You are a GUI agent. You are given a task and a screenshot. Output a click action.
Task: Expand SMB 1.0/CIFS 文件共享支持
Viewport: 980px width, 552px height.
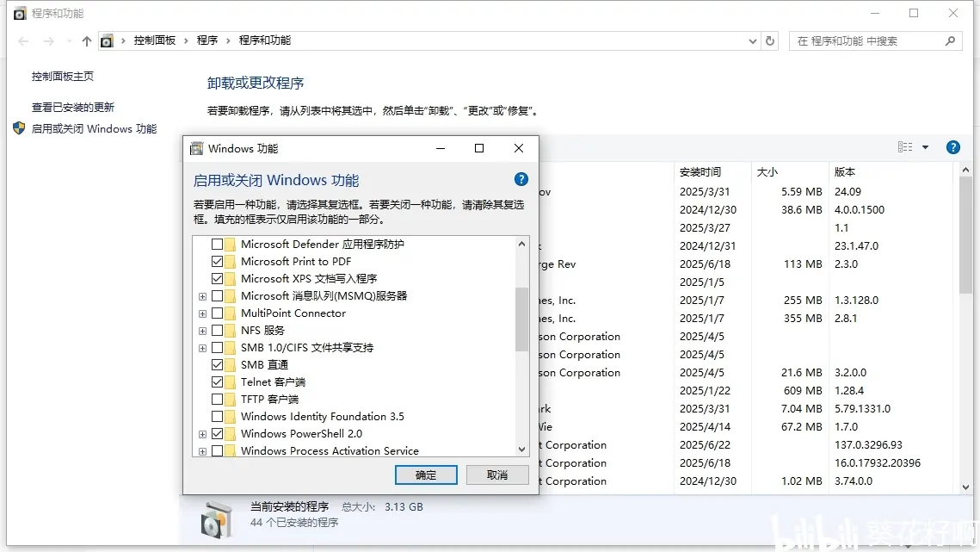click(x=202, y=347)
